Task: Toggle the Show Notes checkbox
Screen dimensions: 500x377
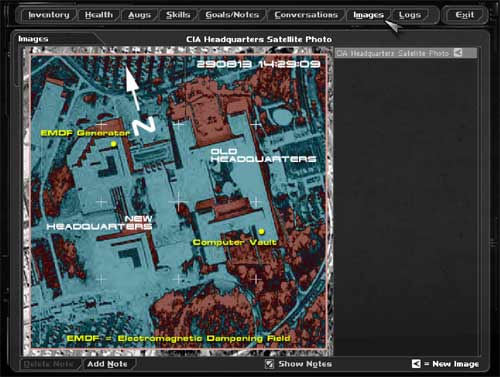Action: 269,364
